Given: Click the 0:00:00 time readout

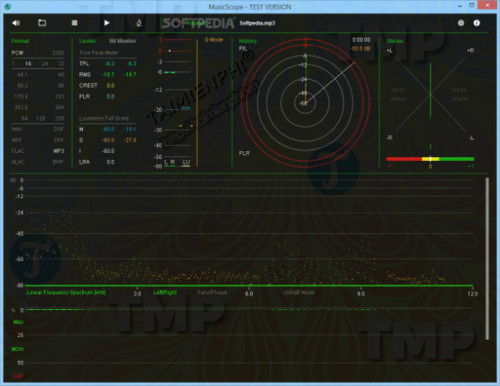Looking at the screenshot, I should (361, 40).
